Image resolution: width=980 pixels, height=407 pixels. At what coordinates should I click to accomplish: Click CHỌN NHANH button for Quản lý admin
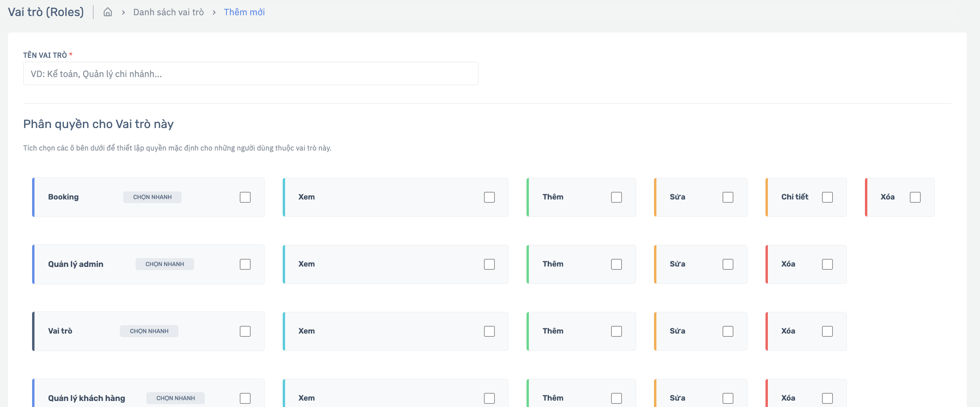tap(165, 264)
